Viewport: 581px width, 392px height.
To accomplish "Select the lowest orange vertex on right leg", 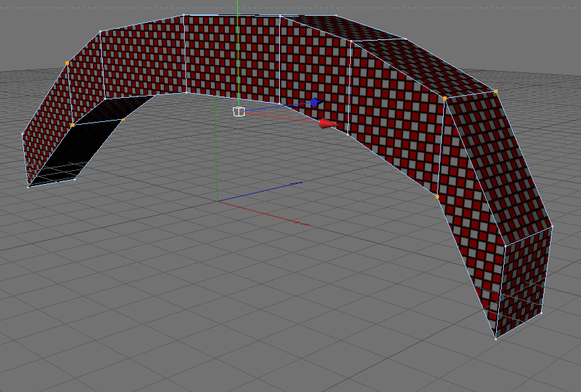I will click(437, 197).
